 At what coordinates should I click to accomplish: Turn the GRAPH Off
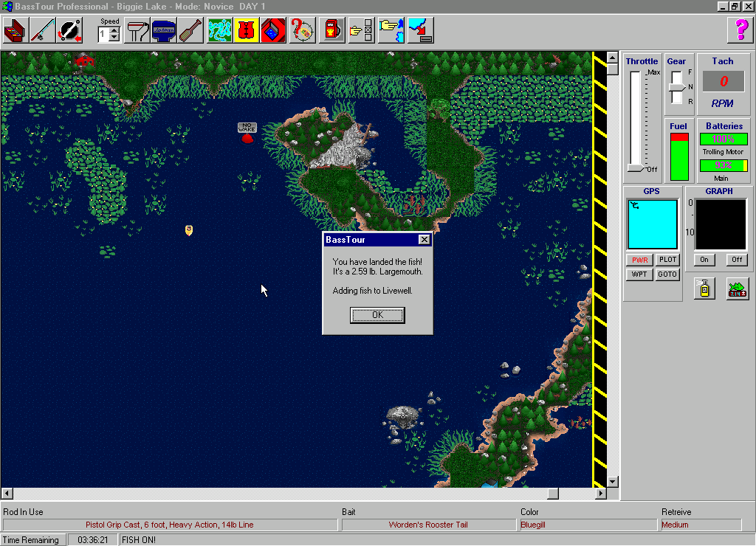pyautogui.click(x=738, y=259)
